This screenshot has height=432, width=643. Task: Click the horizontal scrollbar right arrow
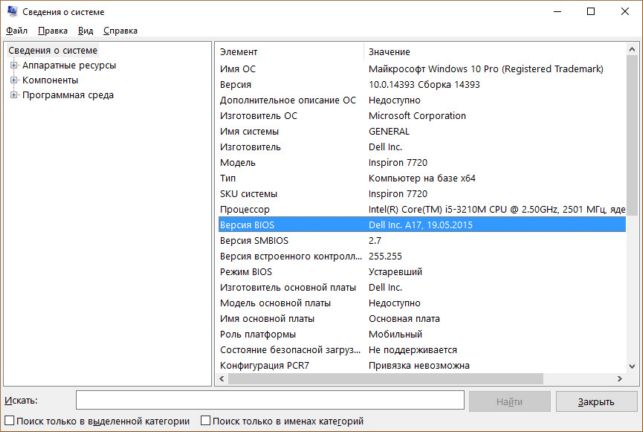tap(620, 379)
